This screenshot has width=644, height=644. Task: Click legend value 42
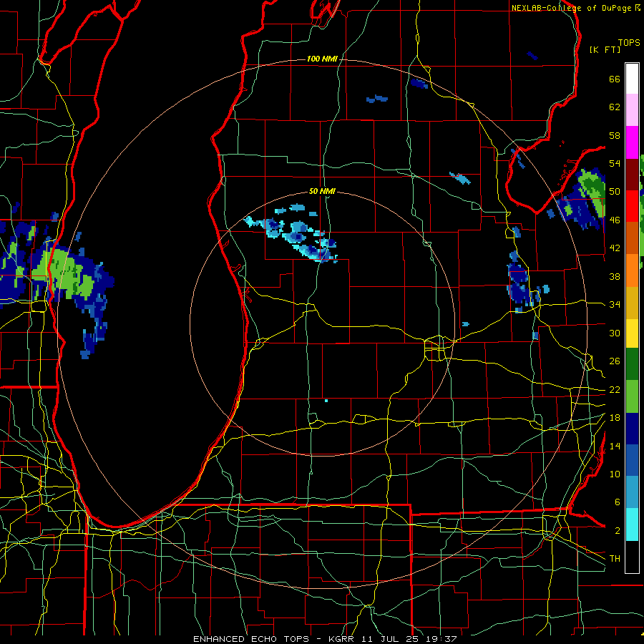tap(615, 248)
